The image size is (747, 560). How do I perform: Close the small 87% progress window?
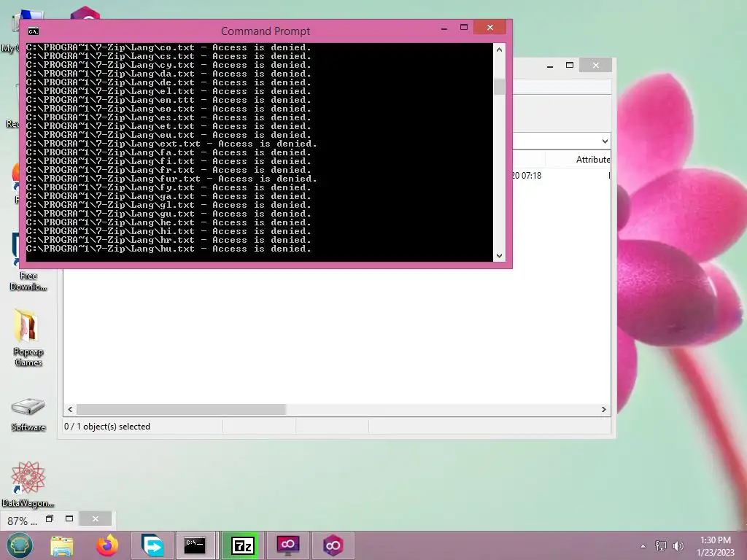point(96,518)
